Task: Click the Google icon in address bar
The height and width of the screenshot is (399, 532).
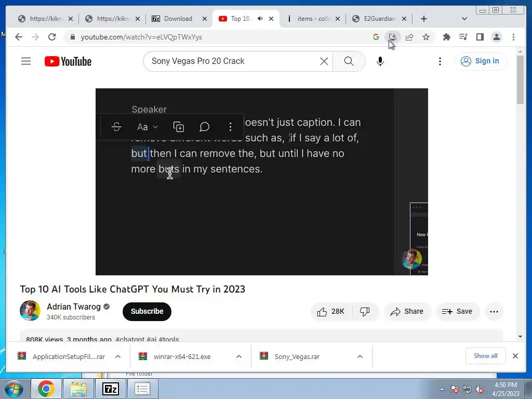Action: [376, 37]
